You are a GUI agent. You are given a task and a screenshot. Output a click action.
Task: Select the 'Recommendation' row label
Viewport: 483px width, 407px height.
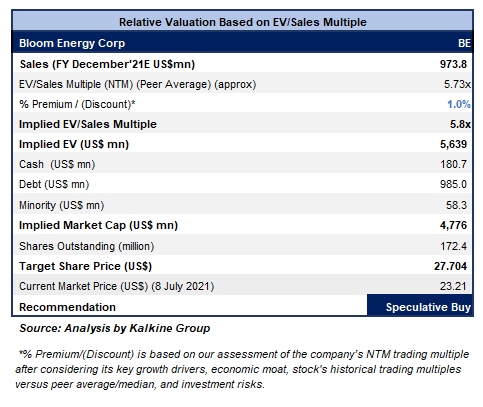(x=67, y=307)
